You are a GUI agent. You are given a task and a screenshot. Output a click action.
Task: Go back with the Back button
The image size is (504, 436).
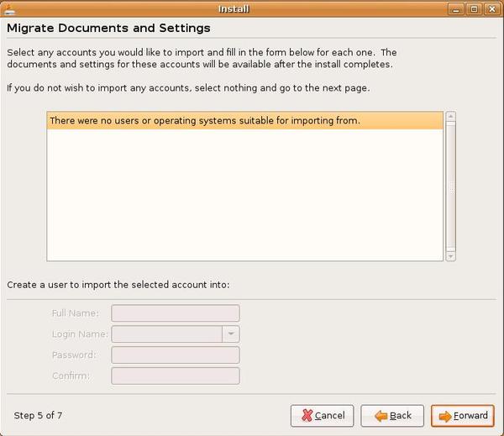tap(392, 416)
